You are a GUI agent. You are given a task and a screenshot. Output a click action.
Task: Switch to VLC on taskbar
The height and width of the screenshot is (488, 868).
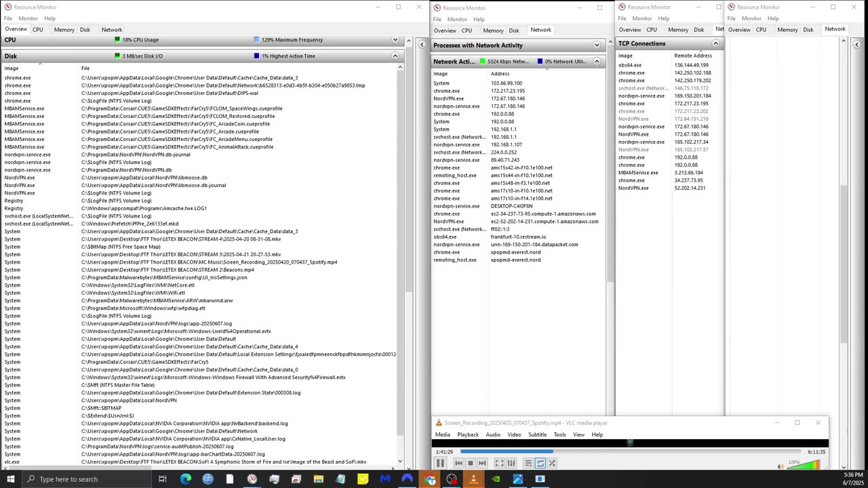pyautogui.click(x=473, y=479)
